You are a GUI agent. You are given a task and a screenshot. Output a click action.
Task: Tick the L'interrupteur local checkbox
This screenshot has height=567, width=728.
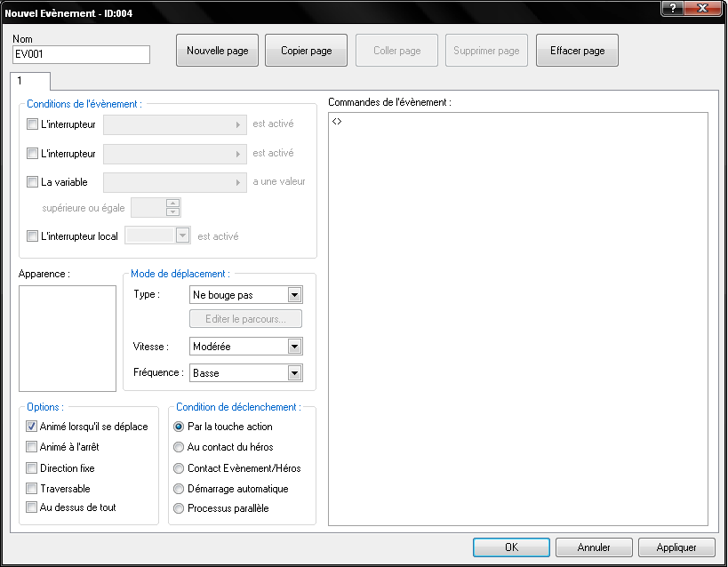tap(32, 236)
